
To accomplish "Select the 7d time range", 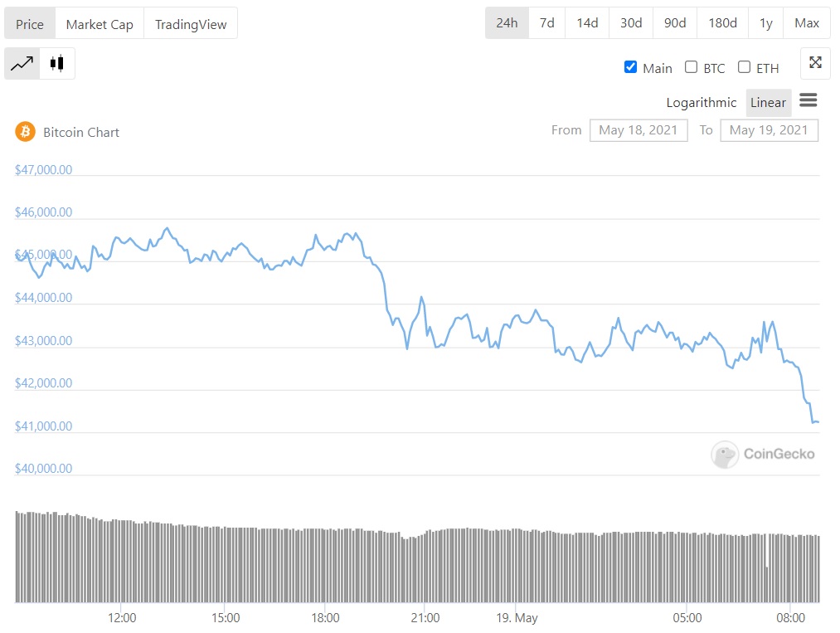I will pos(547,23).
